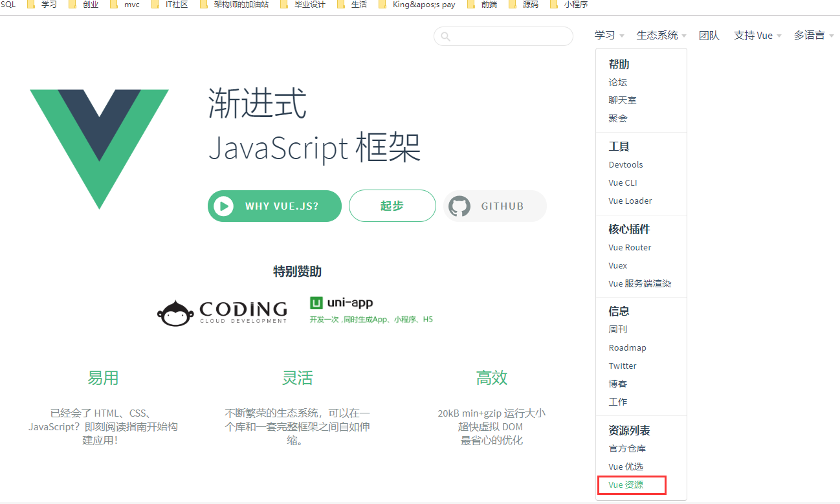The height and width of the screenshot is (504, 840).
Task: Select 官方仓库 in the resource list
Action: pos(627,448)
